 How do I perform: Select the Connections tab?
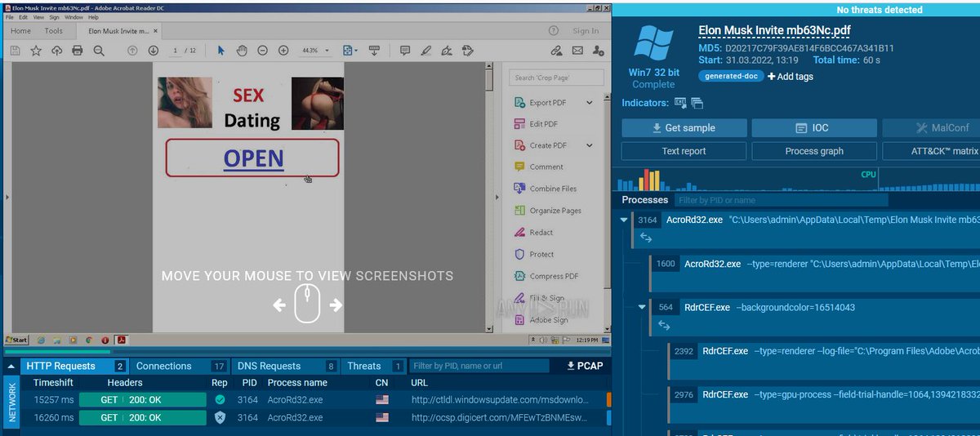coord(180,366)
